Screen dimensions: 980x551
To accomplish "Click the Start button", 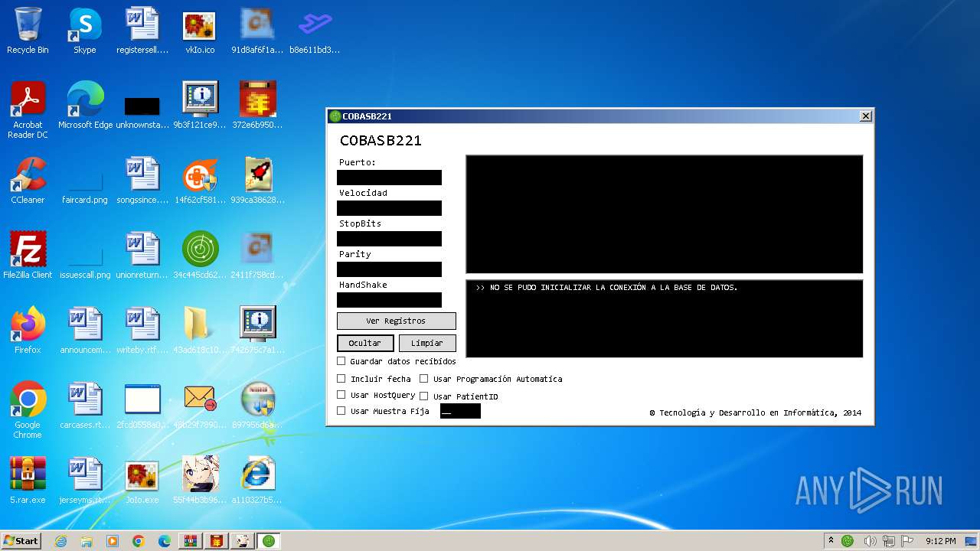I will pyautogui.click(x=21, y=541).
